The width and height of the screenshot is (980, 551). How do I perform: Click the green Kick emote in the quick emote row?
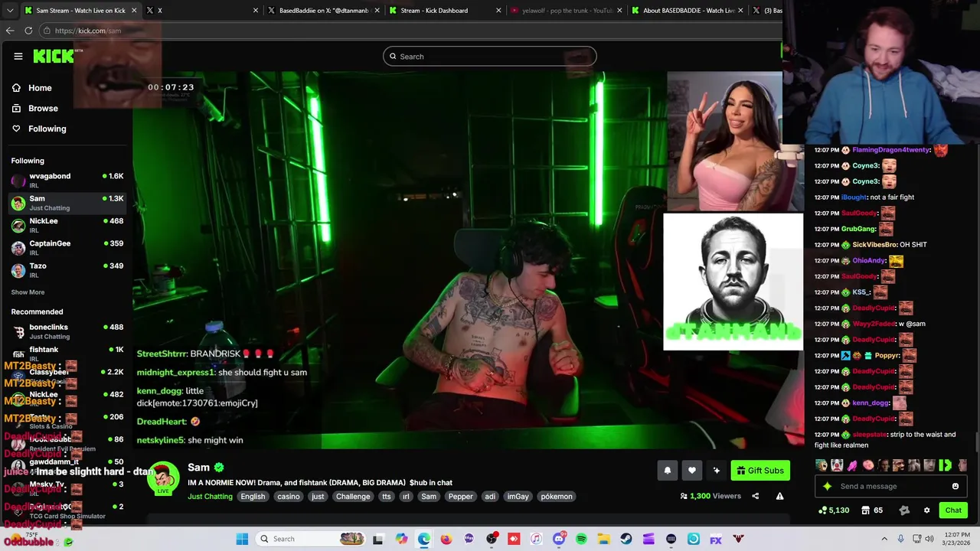click(945, 465)
